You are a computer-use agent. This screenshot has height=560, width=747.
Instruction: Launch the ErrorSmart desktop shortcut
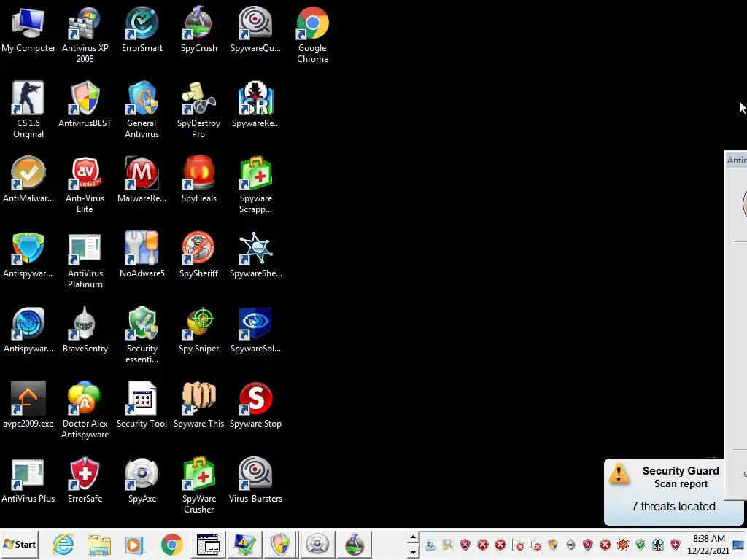coord(142,29)
